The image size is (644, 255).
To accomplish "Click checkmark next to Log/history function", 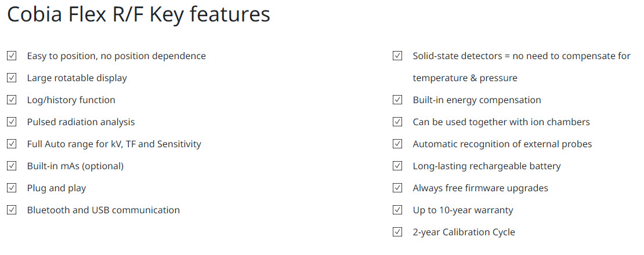I will (12, 100).
